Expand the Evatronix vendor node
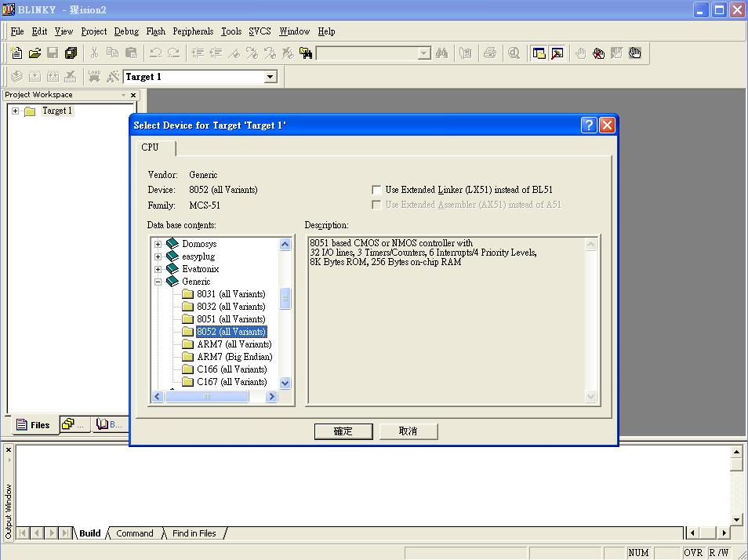Screen dimensions: 748x560 point(158,269)
